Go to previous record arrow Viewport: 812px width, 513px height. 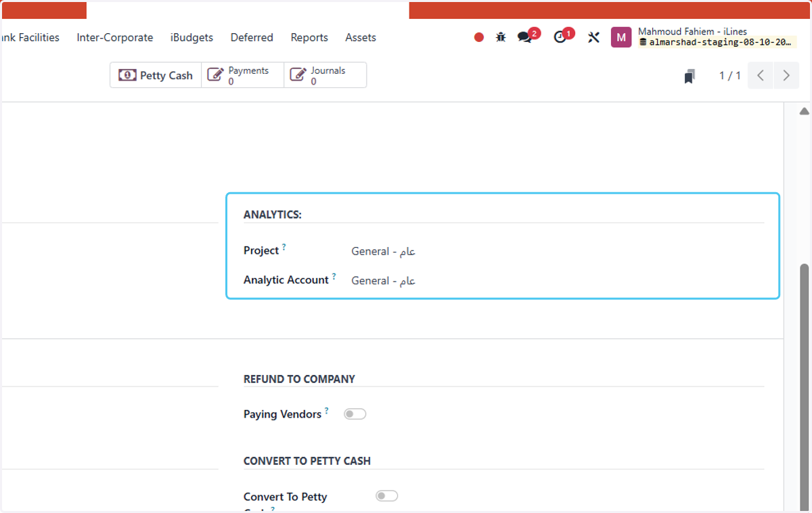coord(761,75)
